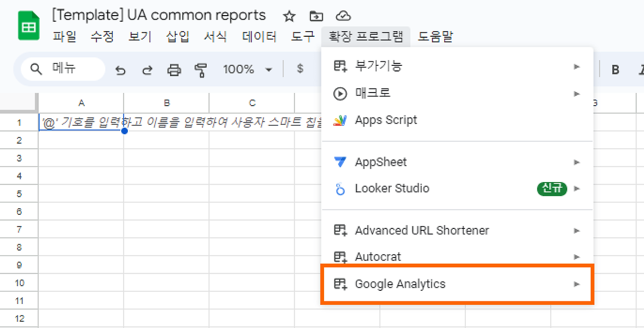
Task: Click the Autocrat add-on icon
Action: tap(341, 257)
